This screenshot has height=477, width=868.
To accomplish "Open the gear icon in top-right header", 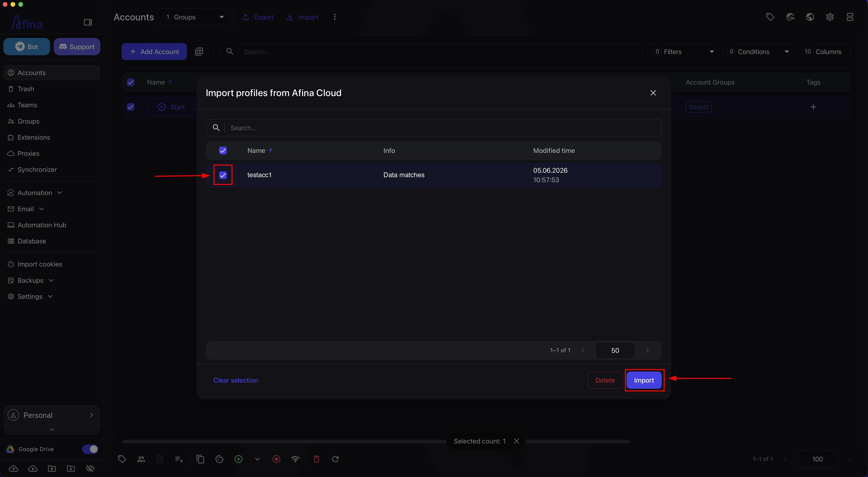I will click(x=830, y=17).
